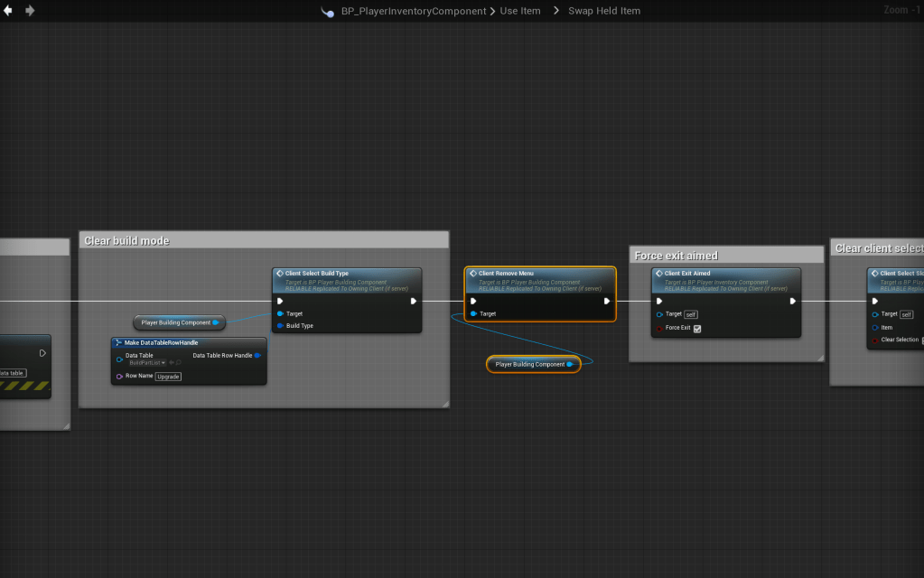924x578 pixels.
Task: Uncheck the Force Exit checkbox
Action: [x=697, y=329]
